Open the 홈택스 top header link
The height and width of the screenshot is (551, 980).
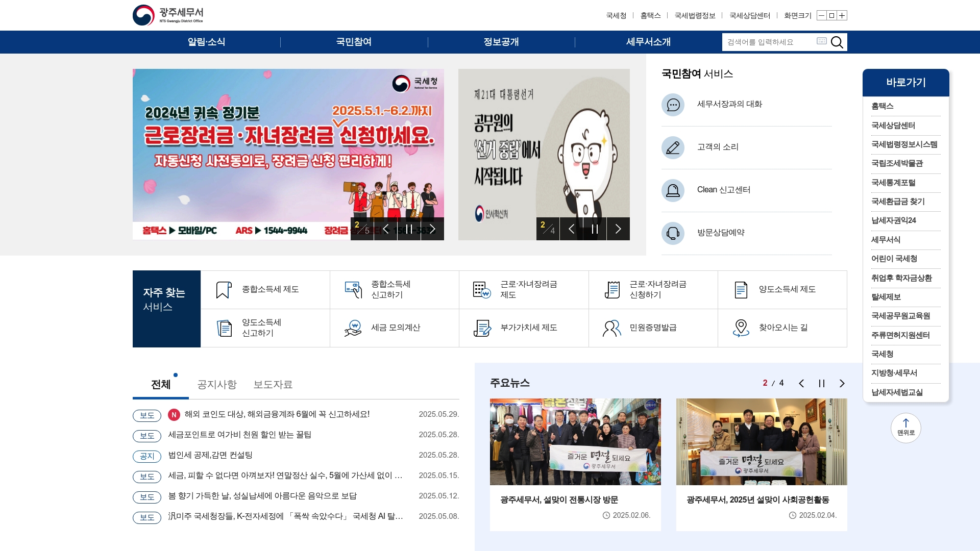(x=650, y=15)
